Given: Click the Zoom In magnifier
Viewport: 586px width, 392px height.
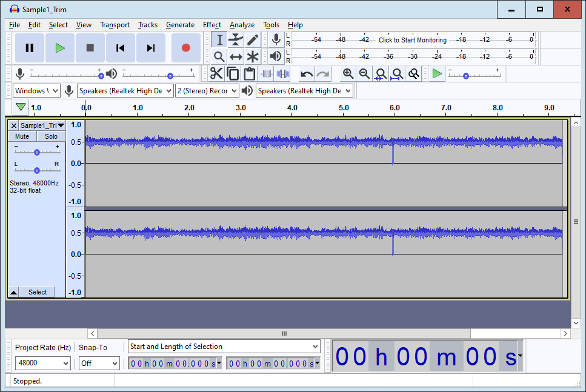Looking at the screenshot, I should coord(348,74).
